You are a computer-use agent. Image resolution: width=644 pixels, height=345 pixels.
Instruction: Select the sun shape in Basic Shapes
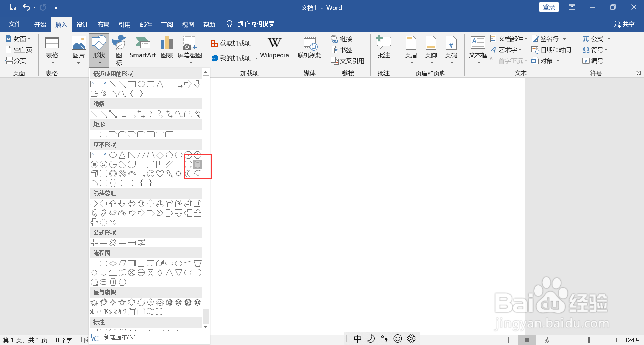pos(179,173)
